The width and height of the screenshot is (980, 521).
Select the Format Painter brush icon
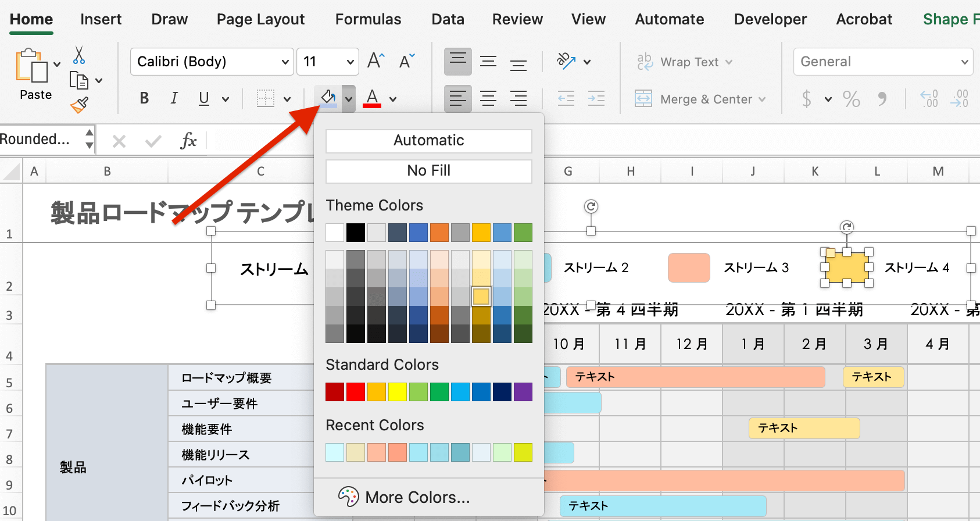(79, 105)
